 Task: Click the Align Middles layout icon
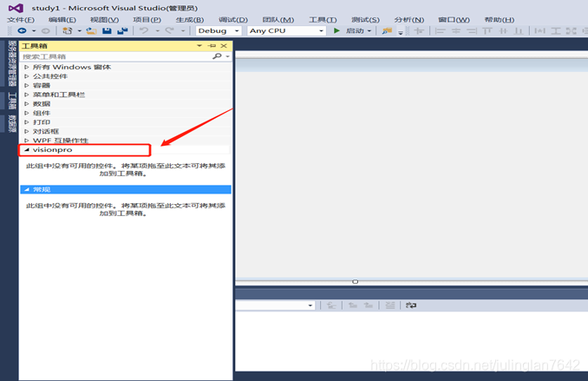point(503,30)
